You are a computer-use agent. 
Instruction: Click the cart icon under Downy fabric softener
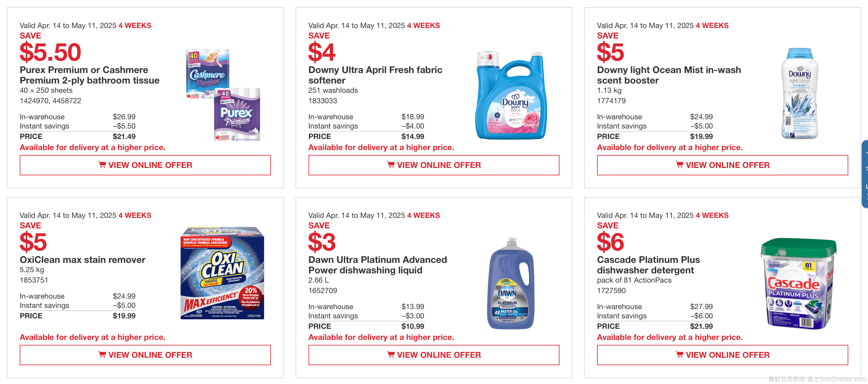point(391,165)
